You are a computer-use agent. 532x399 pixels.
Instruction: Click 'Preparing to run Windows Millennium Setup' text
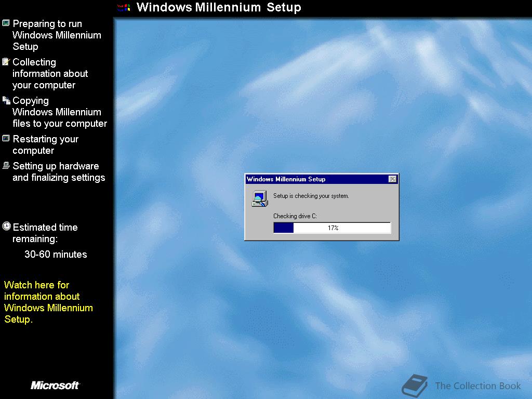pos(57,35)
